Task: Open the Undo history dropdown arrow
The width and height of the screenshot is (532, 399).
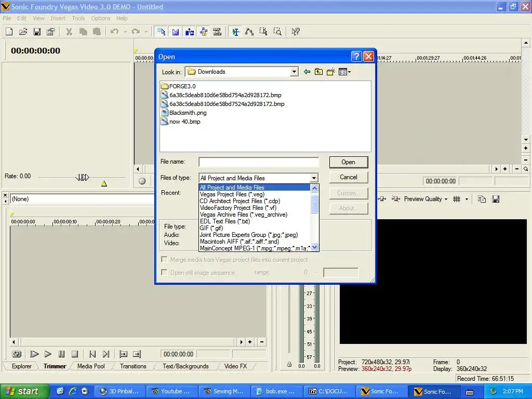Action: tap(125, 32)
